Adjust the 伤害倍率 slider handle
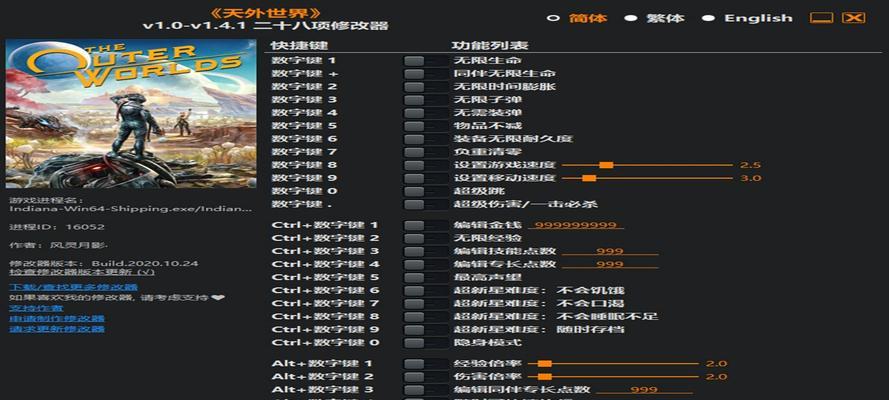Image resolution: width=889 pixels, height=400 pixels. (545, 376)
